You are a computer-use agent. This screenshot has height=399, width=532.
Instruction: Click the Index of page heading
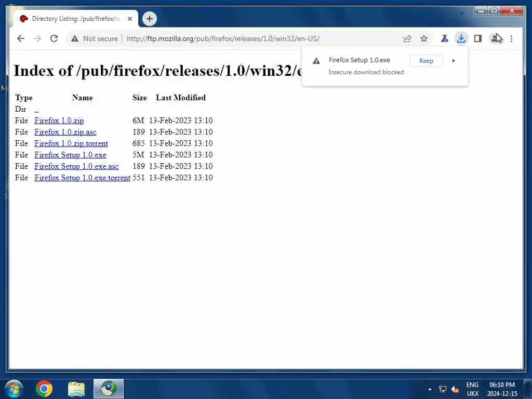pyautogui.click(x=157, y=71)
